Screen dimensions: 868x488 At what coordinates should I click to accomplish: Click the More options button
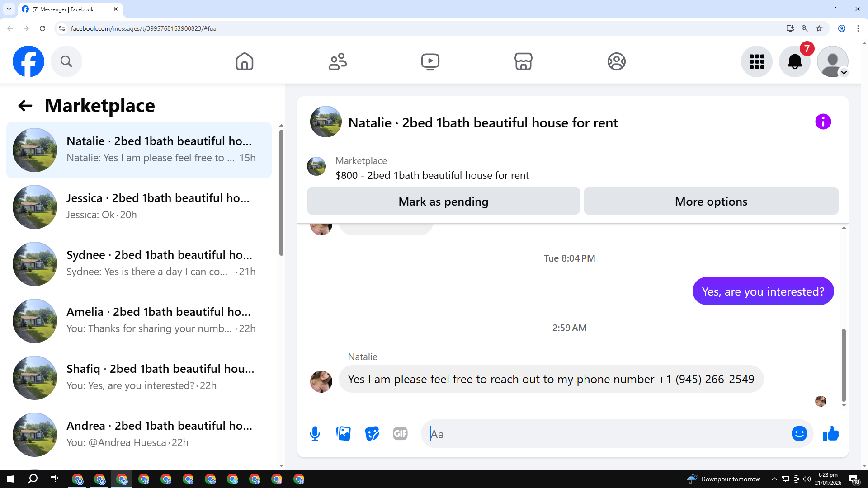click(711, 202)
